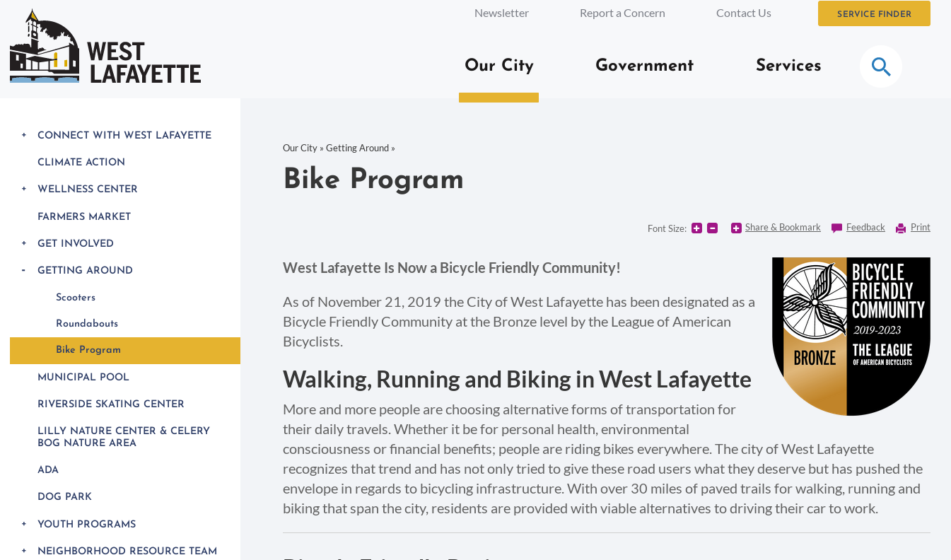The image size is (951, 560).
Task: Click the Bicycle Friendly Community bronze badge
Action: pyautogui.click(x=851, y=337)
